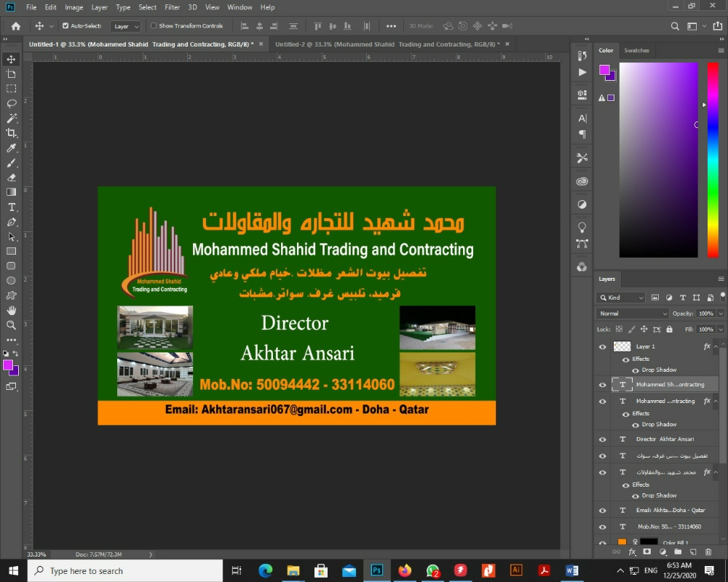Click the Home icon in options bar
Viewport: 728px width, 582px height.
(16, 26)
